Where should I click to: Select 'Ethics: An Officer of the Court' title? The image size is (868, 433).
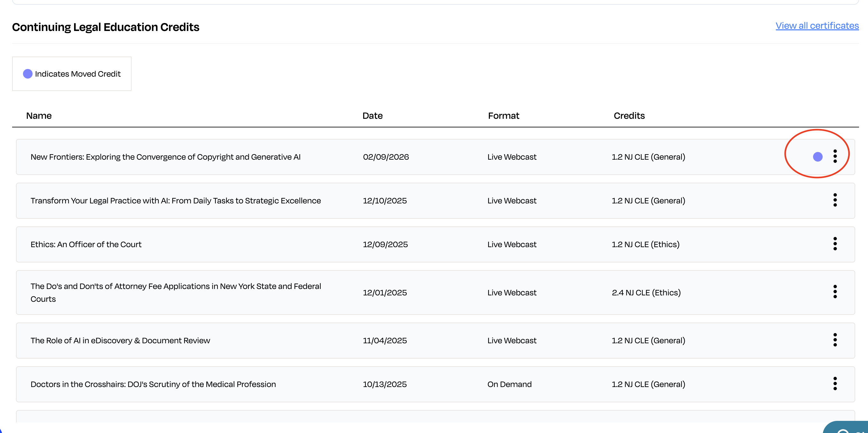click(86, 244)
